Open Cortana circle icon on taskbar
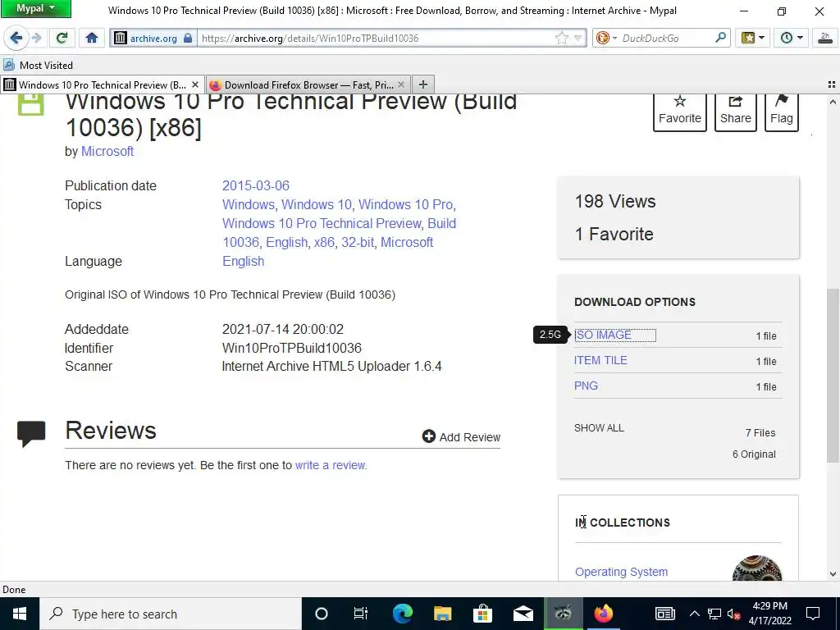840x630 pixels. 321,614
